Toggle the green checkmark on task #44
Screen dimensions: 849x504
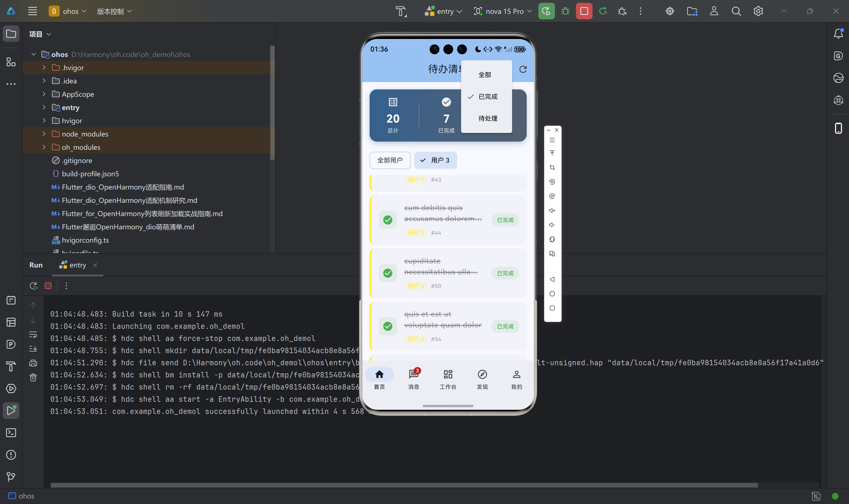point(387,220)
